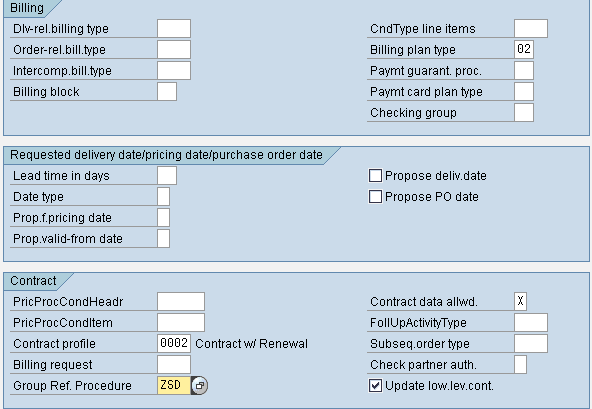The height and width of the screenshot is (409, 592).
Task: Click the Billing plan type field
Action: 524,49
